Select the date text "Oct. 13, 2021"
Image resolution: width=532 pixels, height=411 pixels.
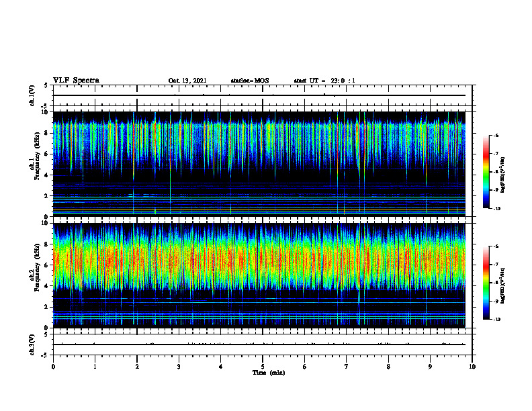[187, 81]
